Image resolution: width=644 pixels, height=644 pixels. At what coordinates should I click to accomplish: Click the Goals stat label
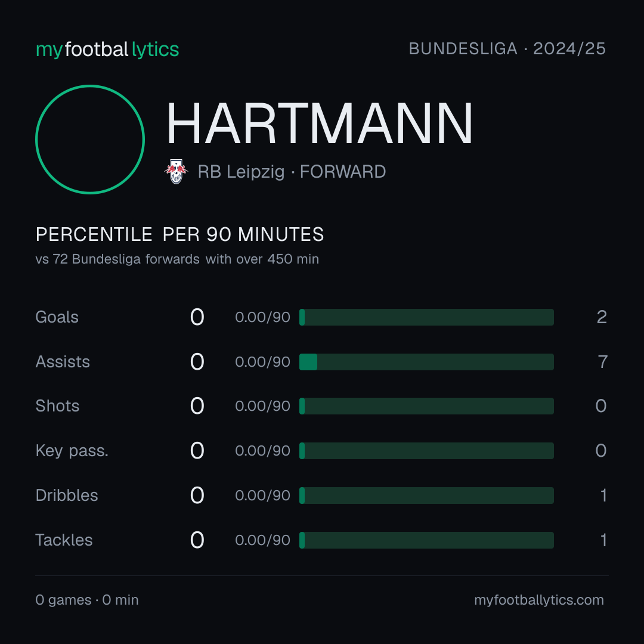[57, 317]
